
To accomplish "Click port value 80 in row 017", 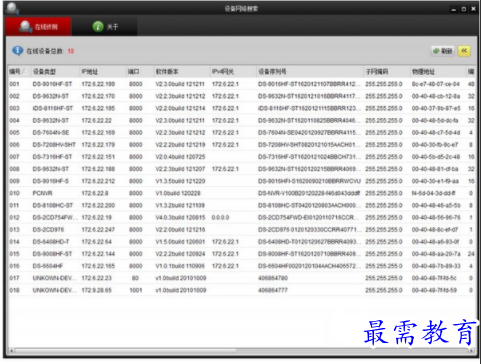I will (135, 278).
